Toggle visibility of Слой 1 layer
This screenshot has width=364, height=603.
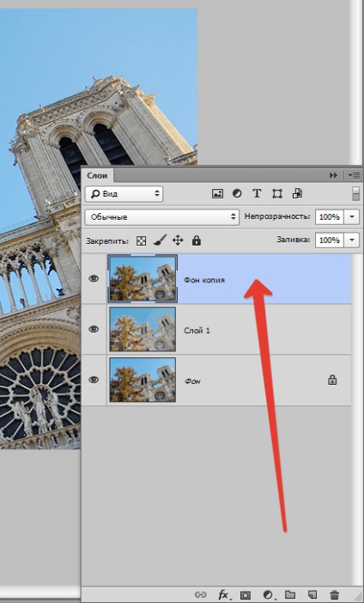94,329
